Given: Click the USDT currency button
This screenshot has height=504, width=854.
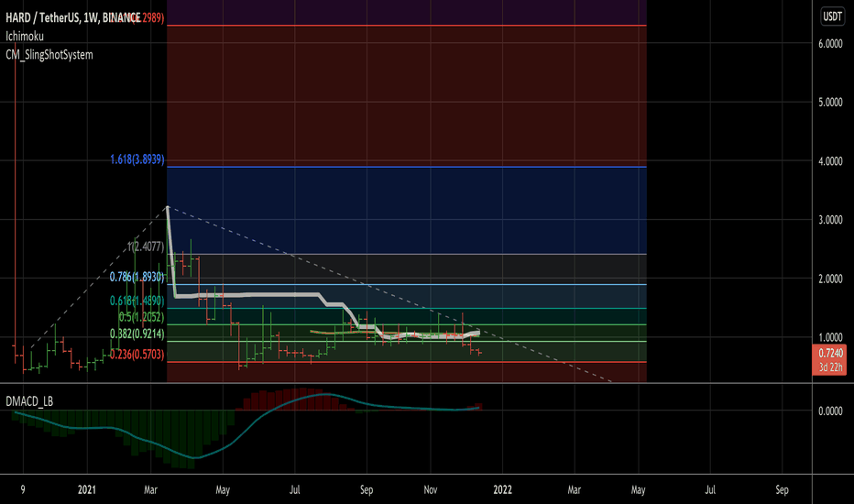Looking at the screenshot, I should point(832,16).
